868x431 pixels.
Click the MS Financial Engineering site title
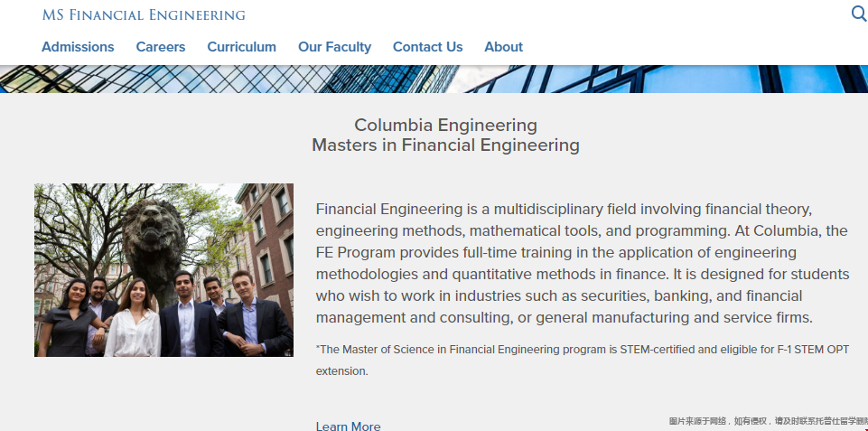tap(144, 14)
